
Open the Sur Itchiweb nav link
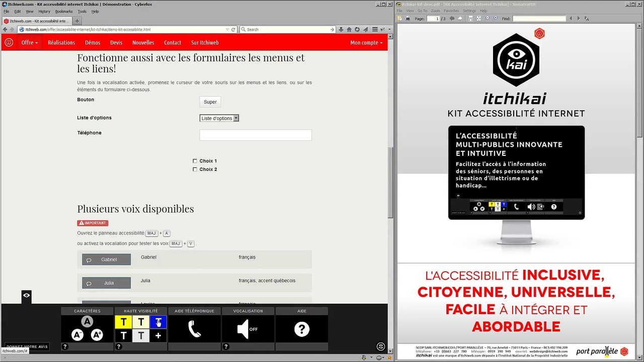pos(205,43)
